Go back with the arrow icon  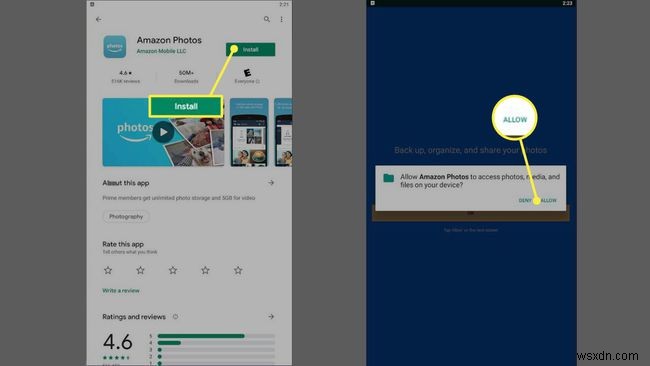pos(99,19)
